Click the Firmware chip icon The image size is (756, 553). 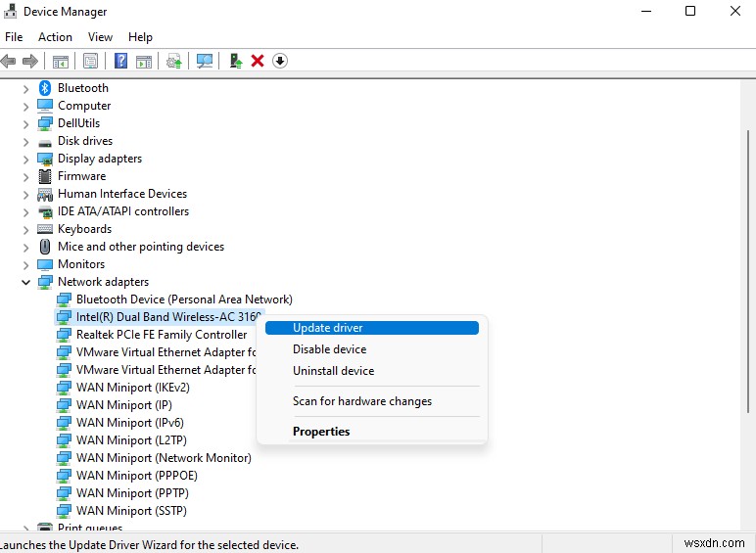(45, 176)
